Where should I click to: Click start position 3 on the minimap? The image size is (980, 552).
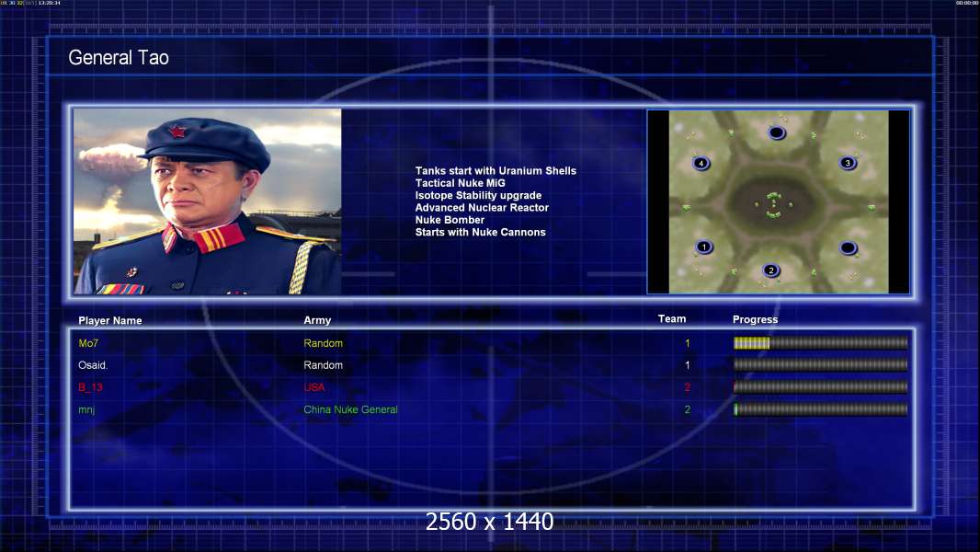(x=848, y=163)
